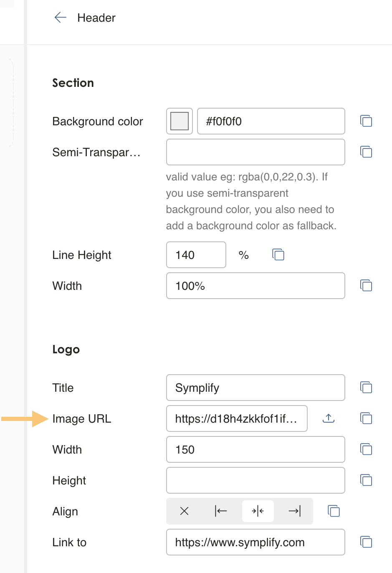Align the logo to the left
This screenshot has height=573, width=392.
pos(221,511)
